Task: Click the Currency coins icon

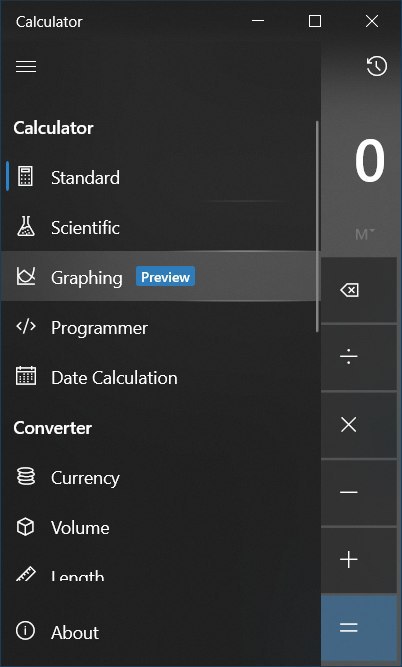Action: [x=26, y=476]
